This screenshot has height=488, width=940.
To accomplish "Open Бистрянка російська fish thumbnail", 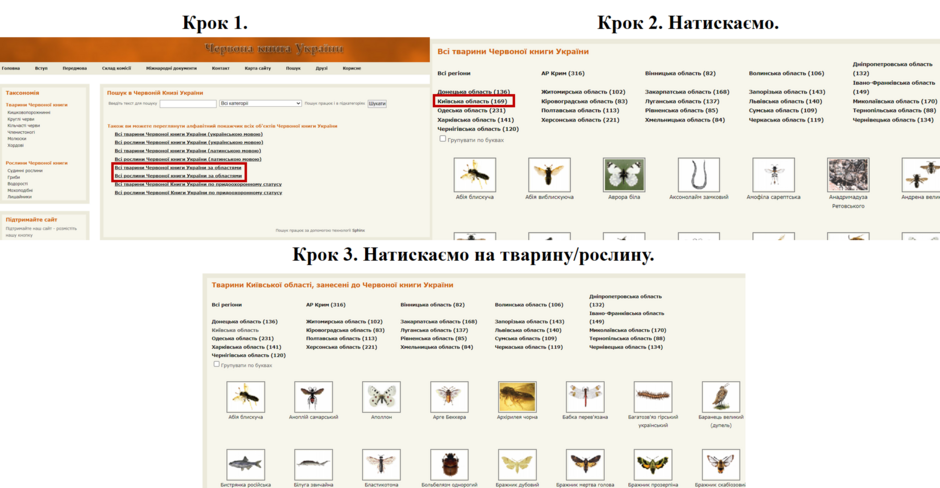I will point(245,465).
